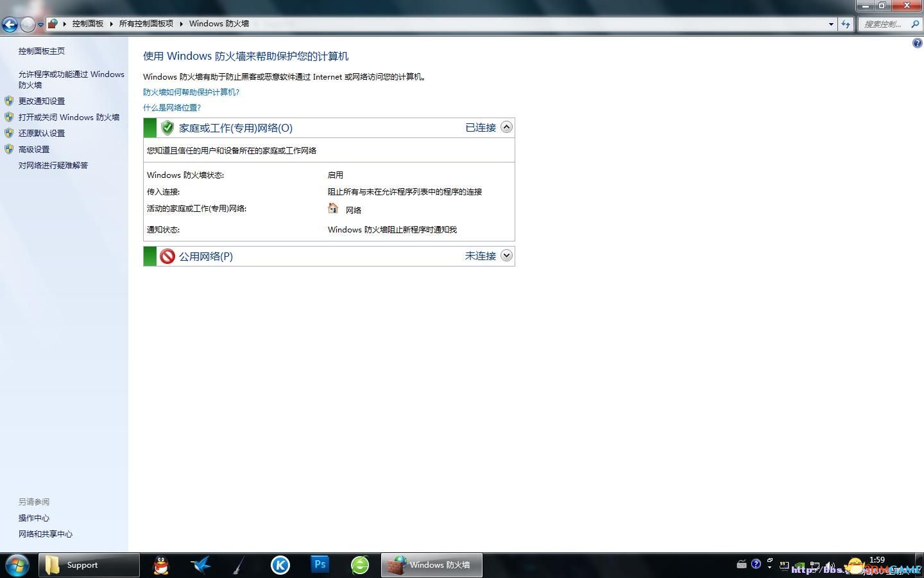Open 打开或关闭 Windows 防火墙 link

point(69,117)
